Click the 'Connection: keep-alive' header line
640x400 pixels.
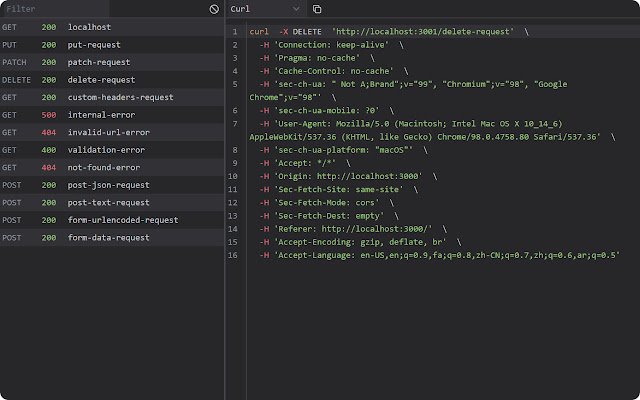pos(331,45)
